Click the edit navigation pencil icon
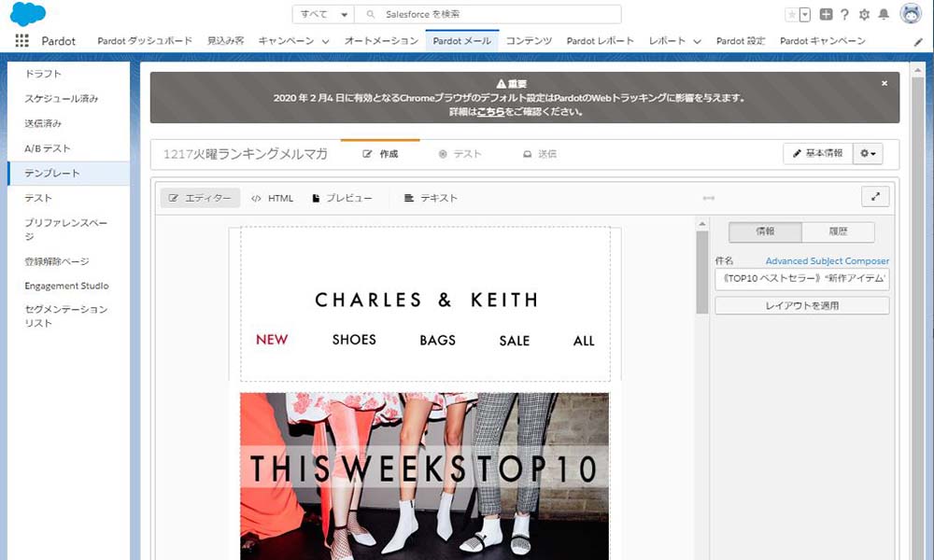The width and height of the screenshot is (934, 560). (x=918, y=42)
